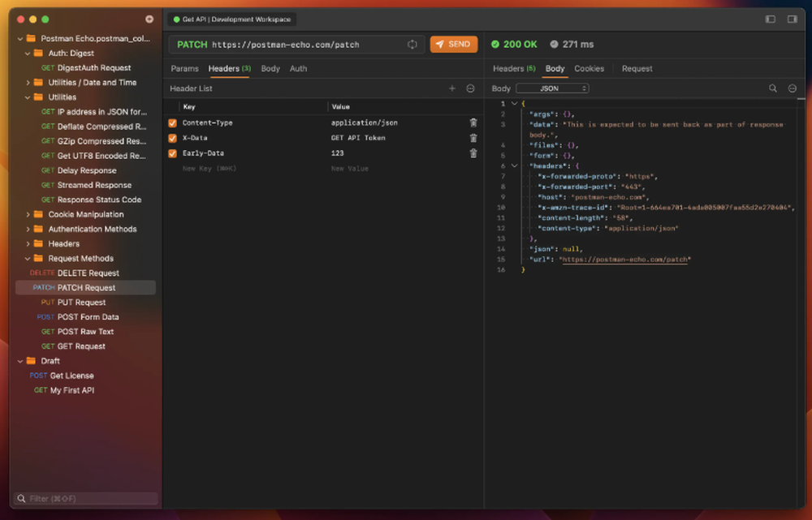Open the response Cookies tab
Viewport: 812px width, 520px height.
coord(589,69)
